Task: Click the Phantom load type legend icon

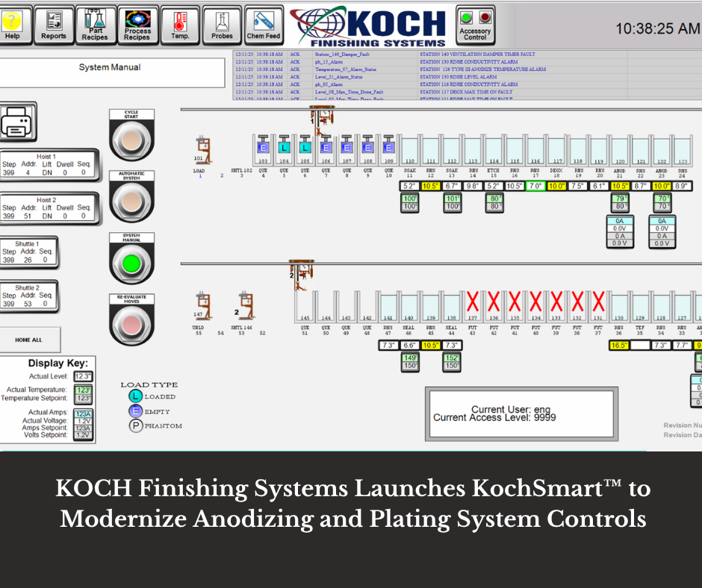Action: tap(136, 425)
